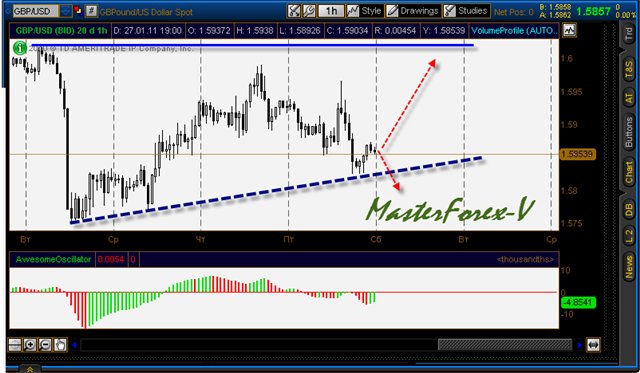Open the 1h timeframe selector
Image resolution: width=640 pixels, height=373 pixels.
331,11
